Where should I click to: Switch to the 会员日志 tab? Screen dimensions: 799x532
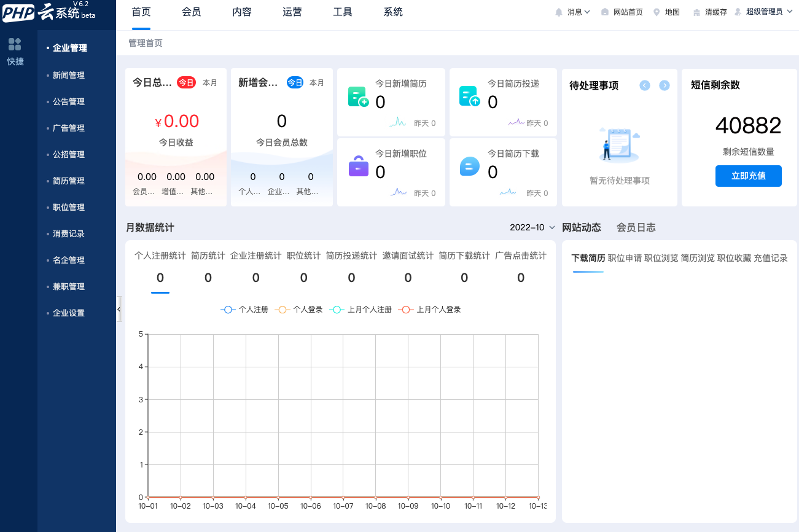[x=636, y=227]
